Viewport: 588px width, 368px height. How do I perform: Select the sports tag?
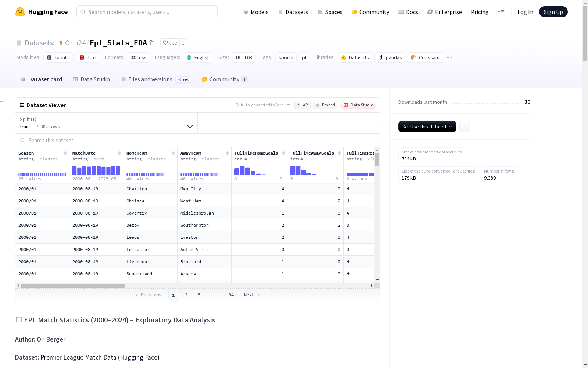coord(286,57)
